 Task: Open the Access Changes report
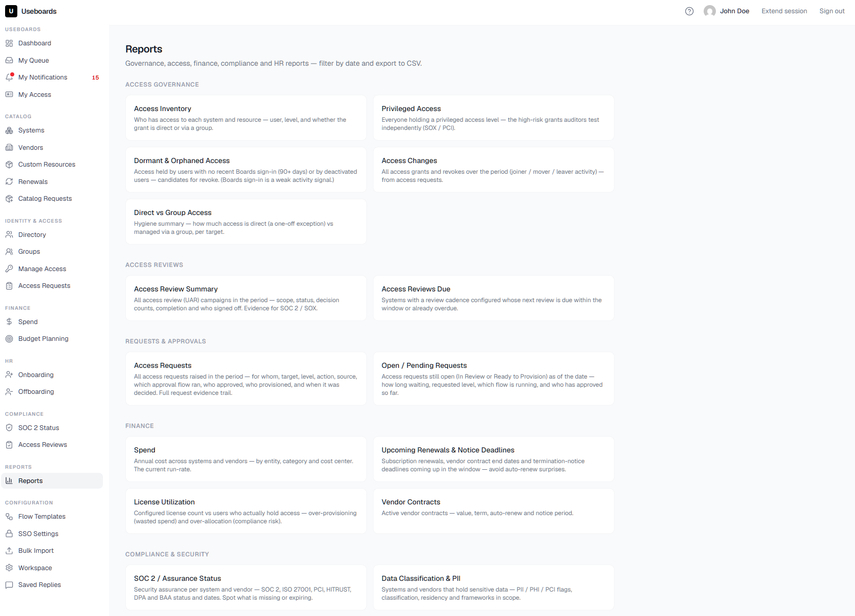pos(494,170)
